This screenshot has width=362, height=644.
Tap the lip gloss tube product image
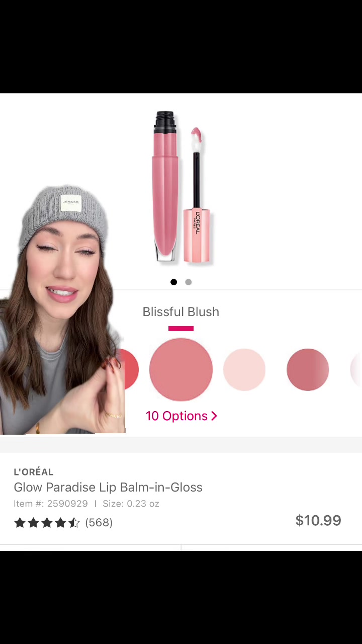(x=165, y=186)
